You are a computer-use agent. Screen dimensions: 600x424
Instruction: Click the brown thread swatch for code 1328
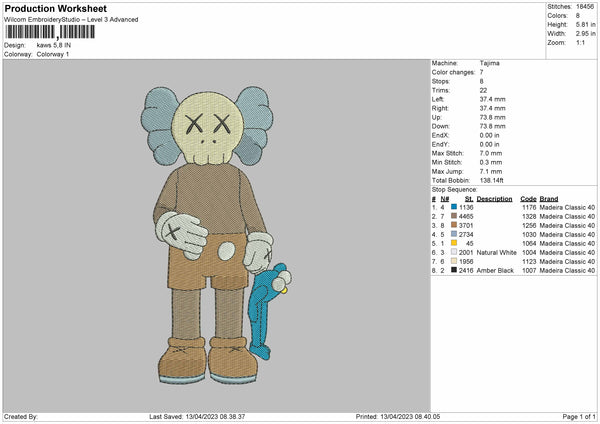[x=454, y=216]
